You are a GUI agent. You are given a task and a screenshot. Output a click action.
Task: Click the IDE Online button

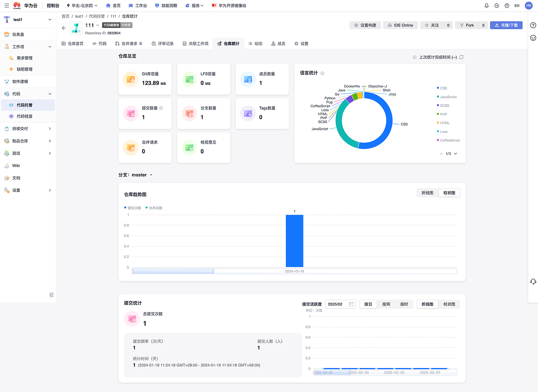click(401, 25)
